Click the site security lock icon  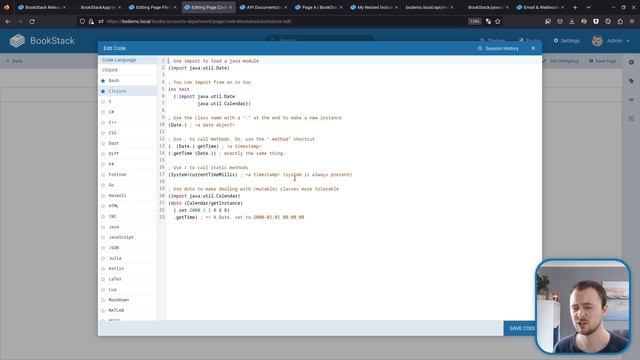91,21
